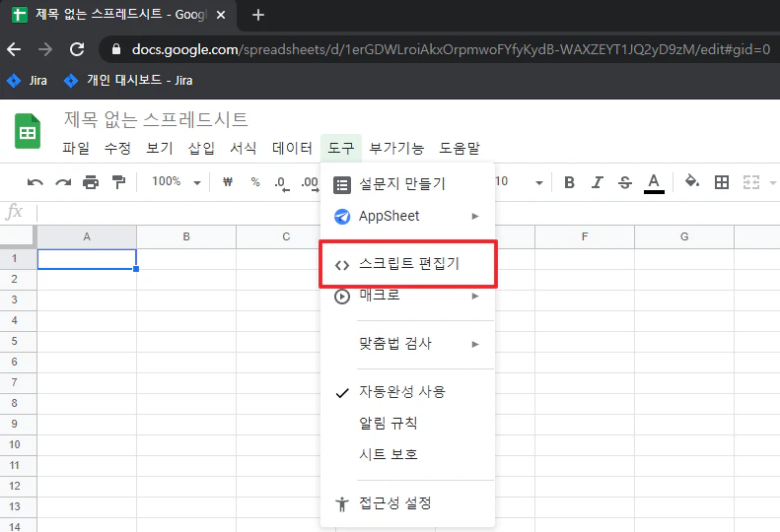The height and width of the screenshot is (532, 780).
Task: Select the paint format roller icon
Action: [118, 182]
